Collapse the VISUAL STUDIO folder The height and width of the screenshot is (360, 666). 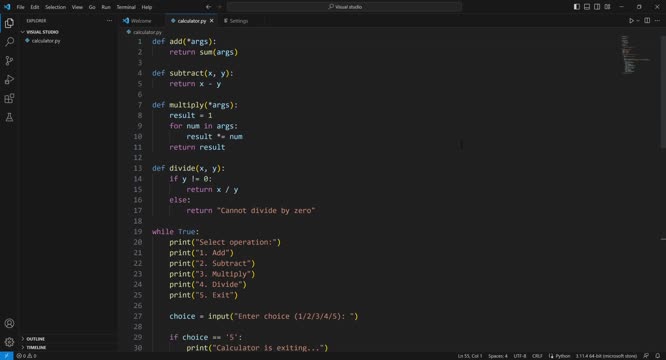click(x=42, y=32)
